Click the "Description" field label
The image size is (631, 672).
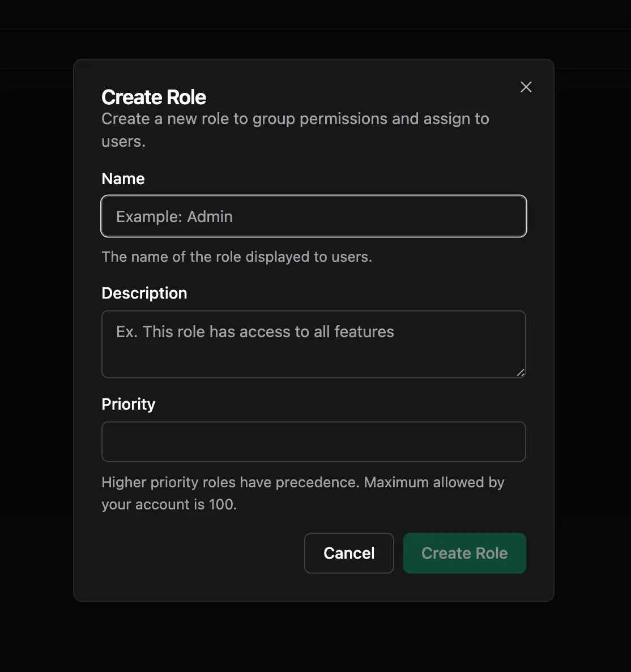pos(144,293)
